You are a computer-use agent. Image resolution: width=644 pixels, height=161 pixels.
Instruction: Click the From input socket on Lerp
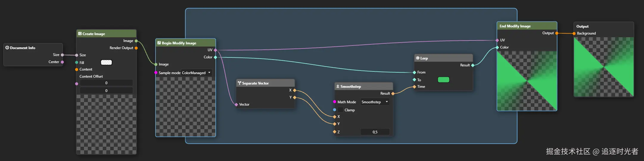414,72
